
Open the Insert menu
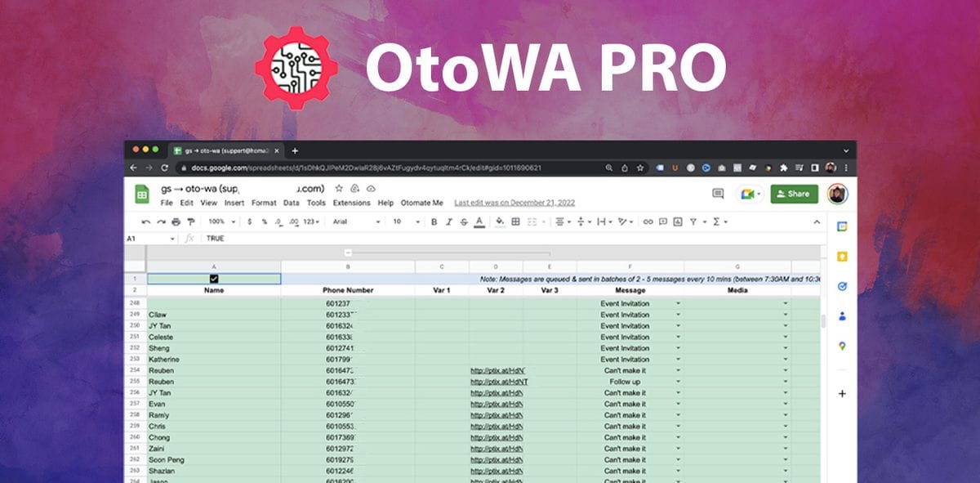pos(234,203)
